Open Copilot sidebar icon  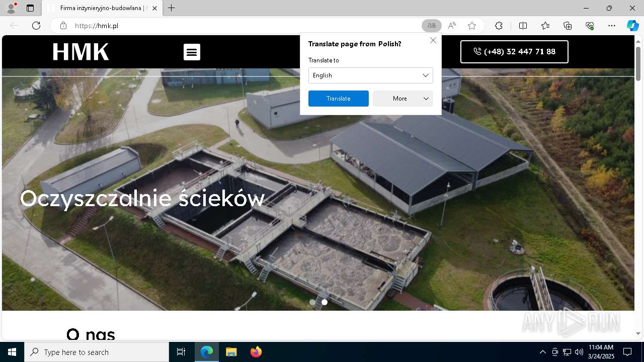point(632,26)
